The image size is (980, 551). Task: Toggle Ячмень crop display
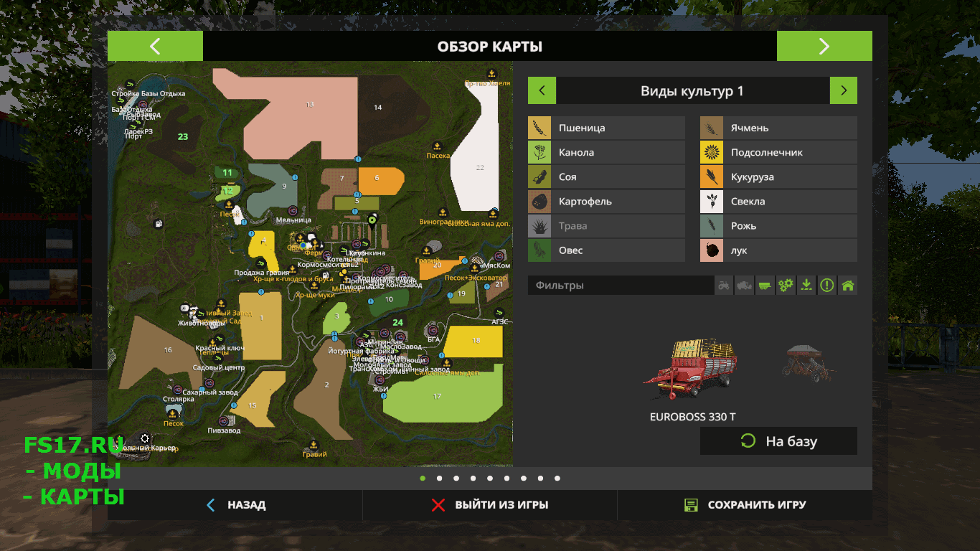(778, 128)
